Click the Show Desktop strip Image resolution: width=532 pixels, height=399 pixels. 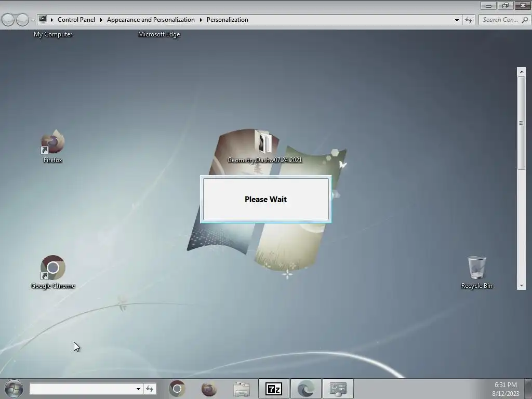[528, 389]
